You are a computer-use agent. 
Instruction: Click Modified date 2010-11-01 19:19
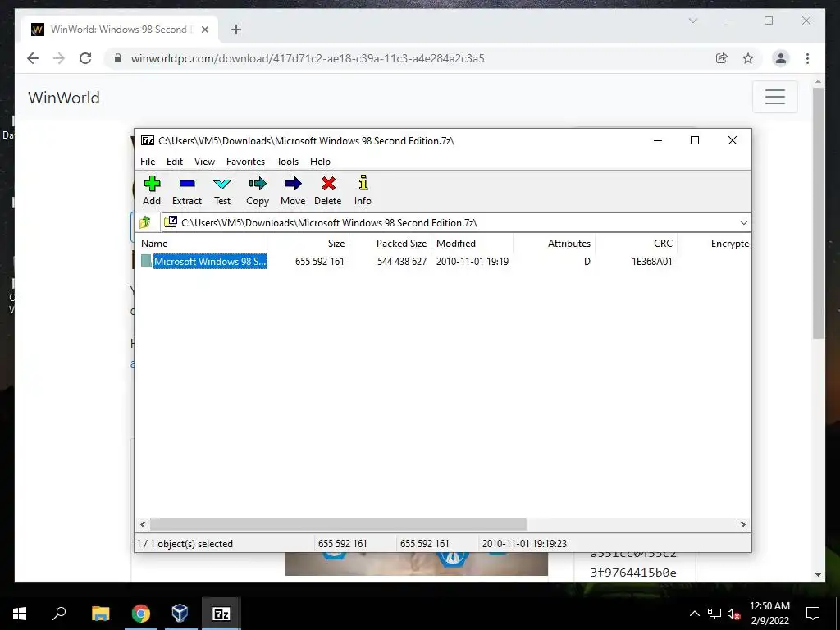[472, 262]
